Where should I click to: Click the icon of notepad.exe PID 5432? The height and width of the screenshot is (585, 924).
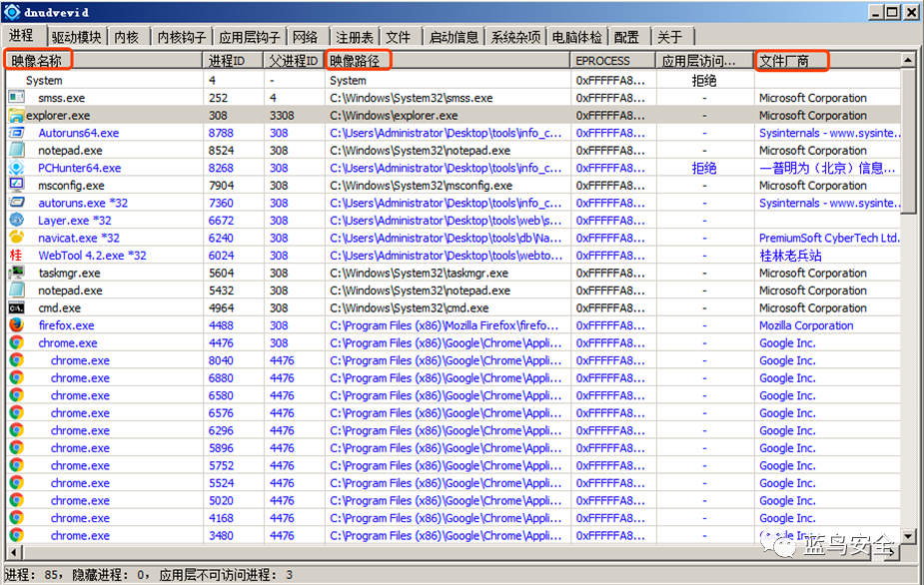coord(17,290)
